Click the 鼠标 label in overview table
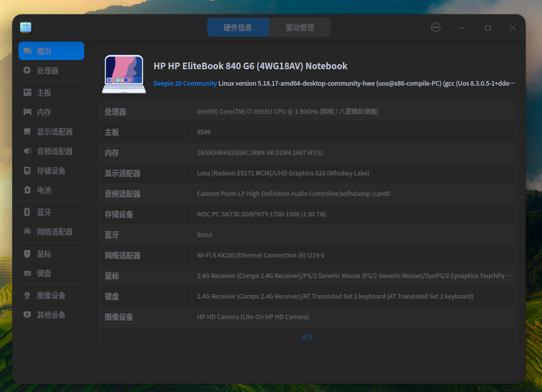542x392 pixels. pyautogui.click(x=112, y=276)
